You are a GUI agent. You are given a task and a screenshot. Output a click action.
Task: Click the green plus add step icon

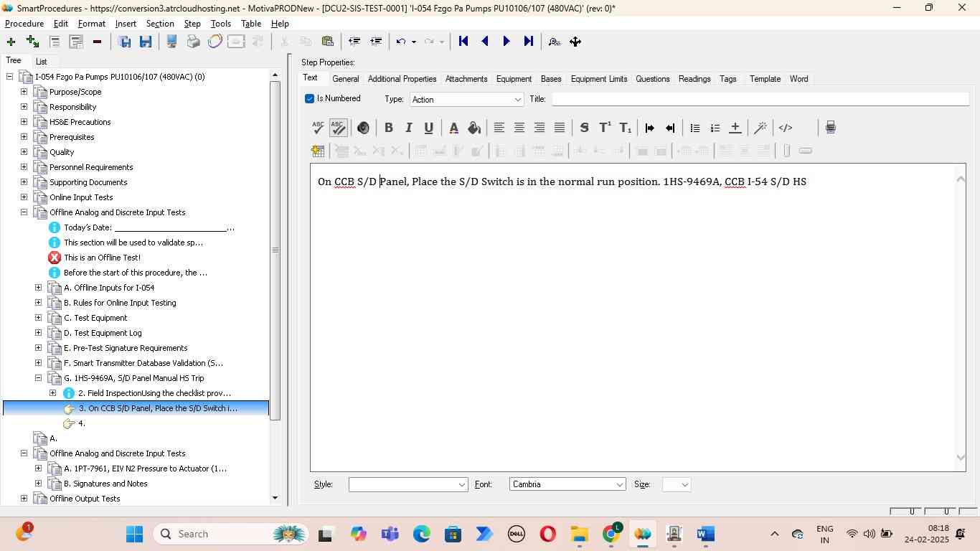click(11, 42)
